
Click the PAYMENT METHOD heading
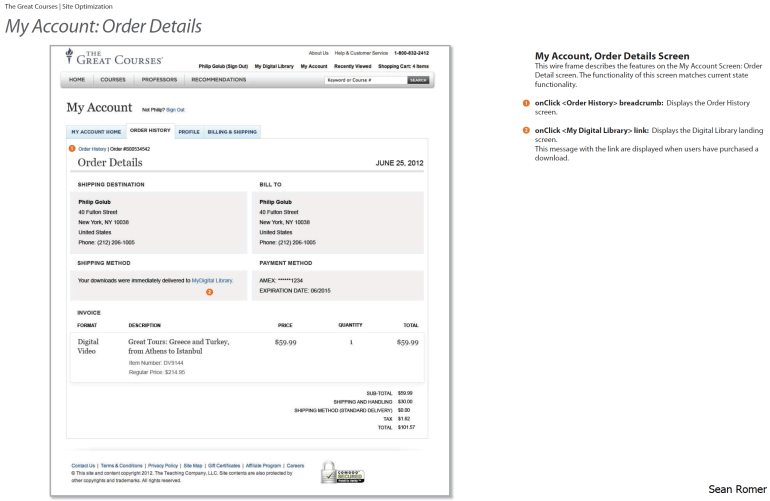286,263
